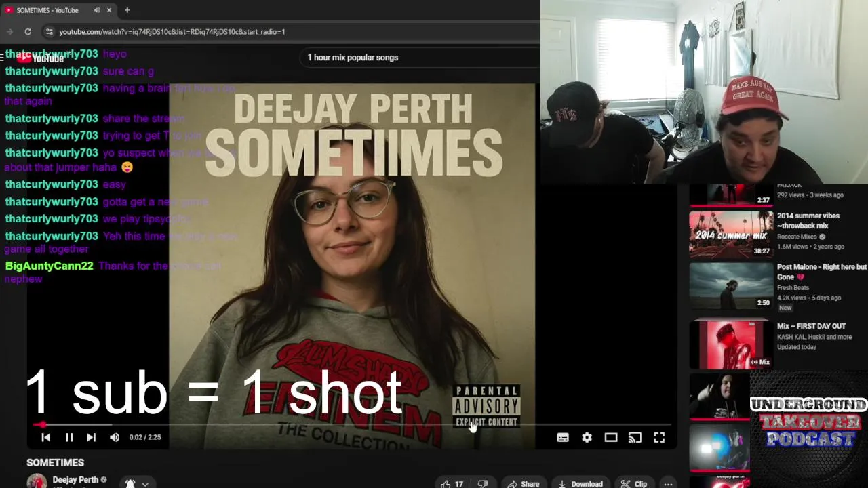Open Deejay Perth channel avatar
This screenshot has height=488, width=868.
(x=37, y=481)
